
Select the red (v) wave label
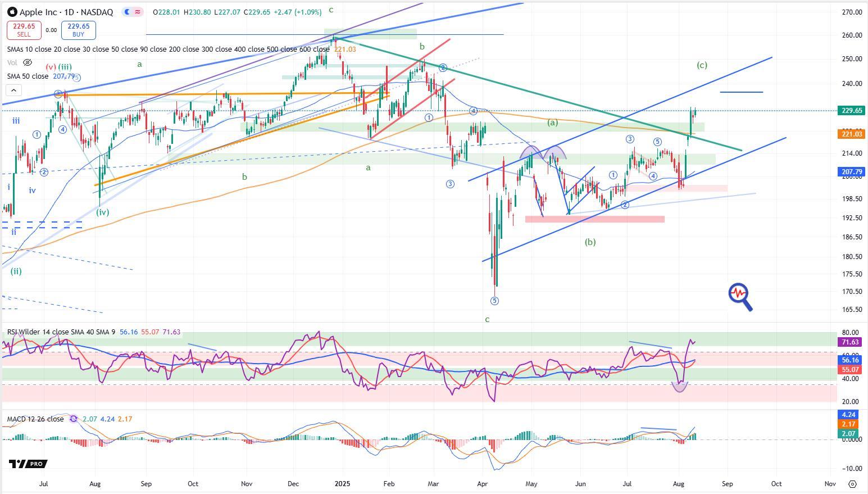pos(51,66)
